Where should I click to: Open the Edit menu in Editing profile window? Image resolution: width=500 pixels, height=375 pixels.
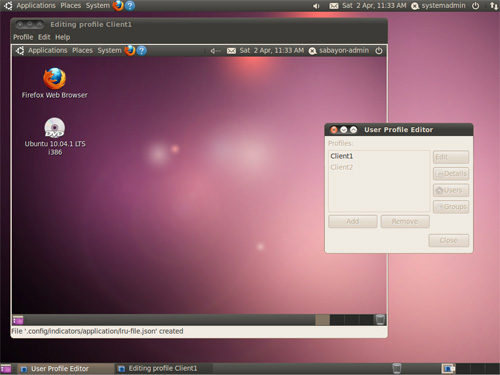44,37
